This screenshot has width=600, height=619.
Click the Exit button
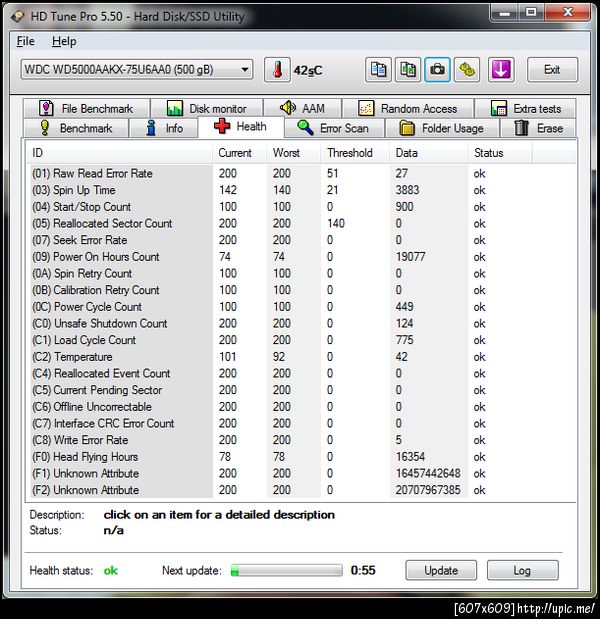[552, 70]
